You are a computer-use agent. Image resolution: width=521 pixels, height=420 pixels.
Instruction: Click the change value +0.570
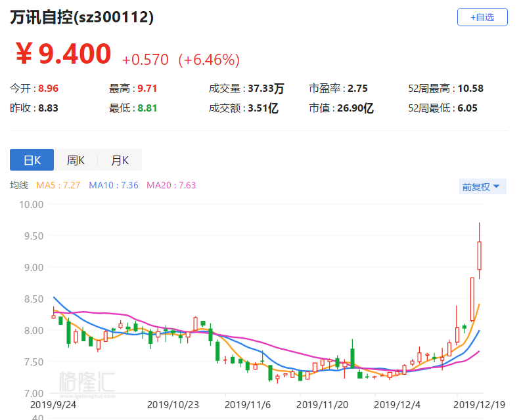pyautogui.click(x=145, y=60)
